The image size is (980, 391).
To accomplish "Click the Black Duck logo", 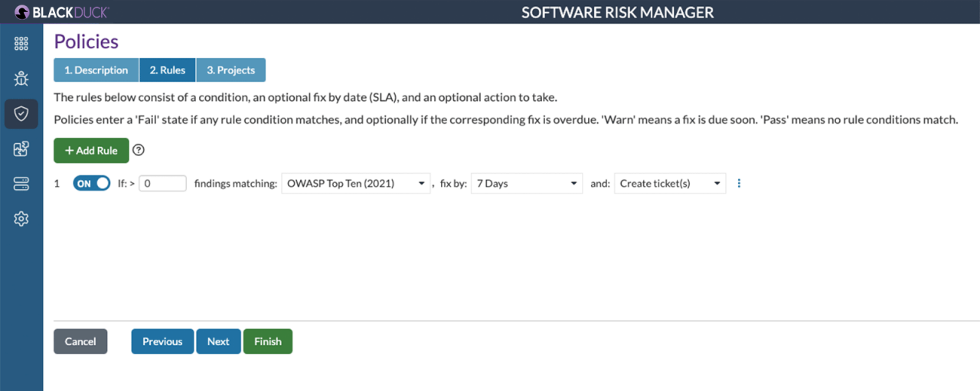I will point(62,12).
